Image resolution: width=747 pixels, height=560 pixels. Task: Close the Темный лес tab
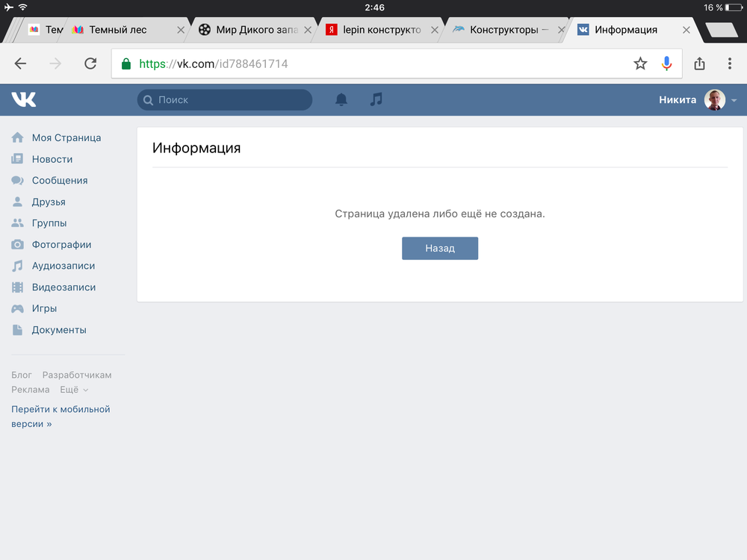[x=181, y=30]
